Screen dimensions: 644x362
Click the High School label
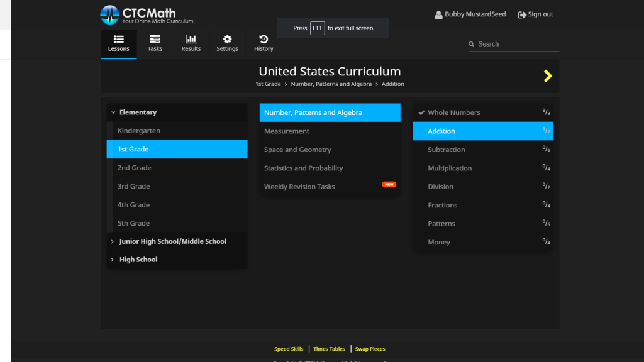138,260
